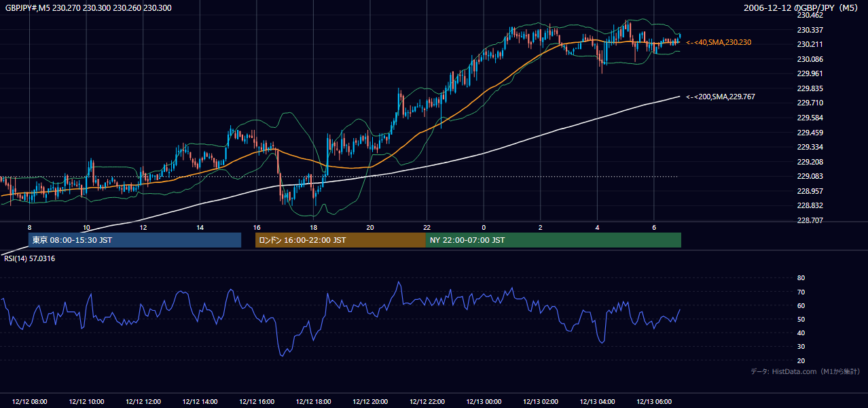Click the 12/12 20:00 time axis label
This screenshot has height=408, width=868.
[x=370, y=402]
